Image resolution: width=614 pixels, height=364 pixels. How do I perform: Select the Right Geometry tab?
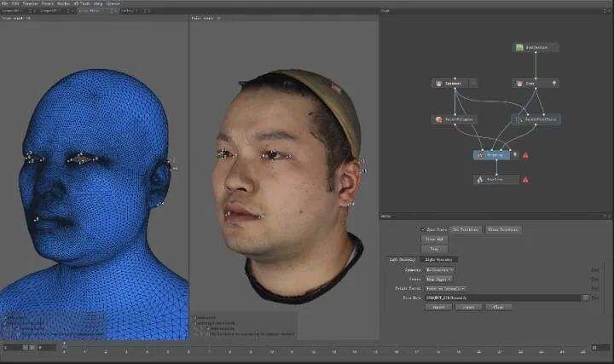[x=439, y=260]
